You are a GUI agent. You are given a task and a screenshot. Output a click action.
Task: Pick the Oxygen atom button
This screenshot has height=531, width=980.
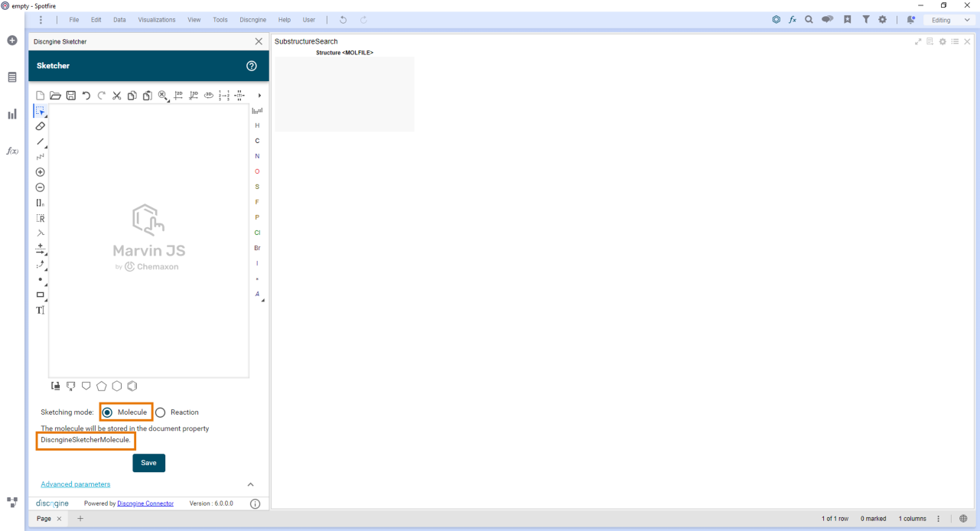point(257,171)
